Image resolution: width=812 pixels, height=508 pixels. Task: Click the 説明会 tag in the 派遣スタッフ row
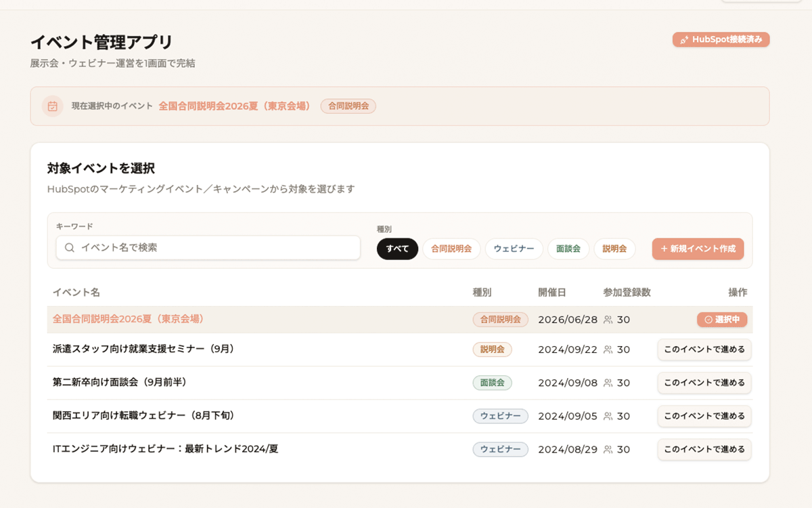click(492, 350)
